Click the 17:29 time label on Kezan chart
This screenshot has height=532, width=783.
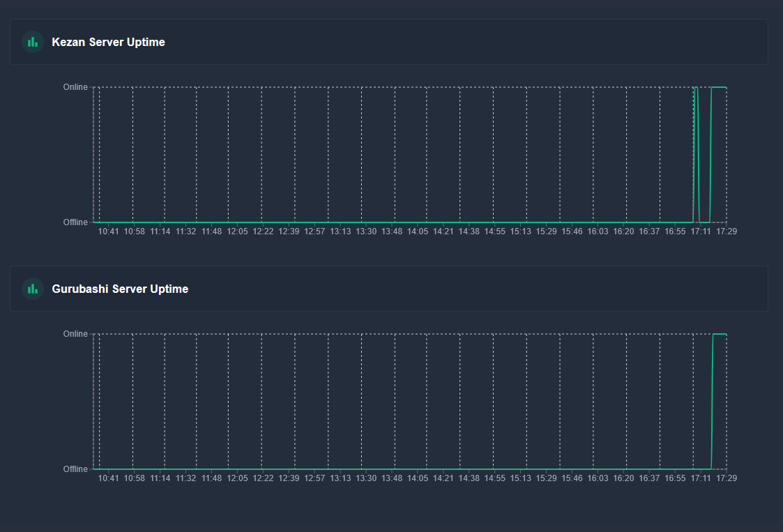coord(727,231)
